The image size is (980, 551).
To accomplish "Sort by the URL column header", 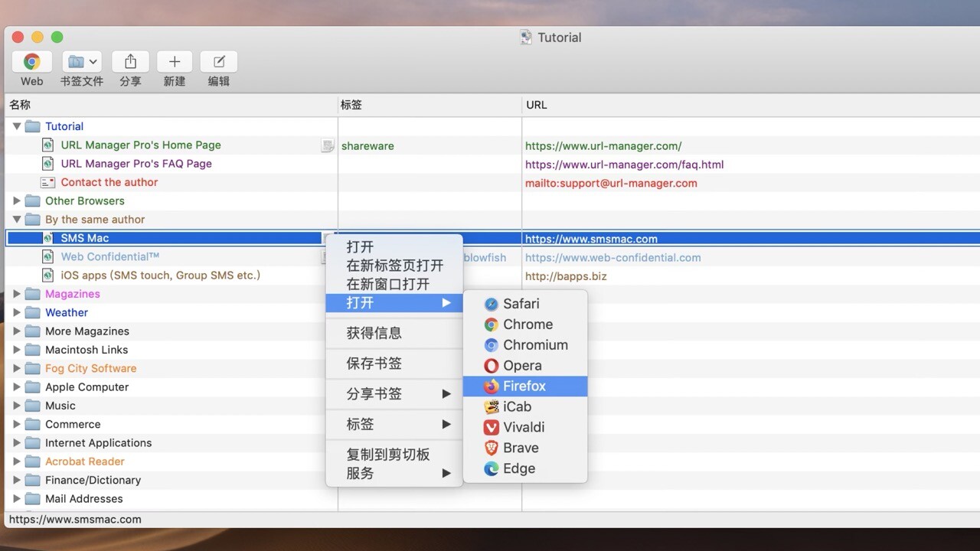I will [750, 105].
